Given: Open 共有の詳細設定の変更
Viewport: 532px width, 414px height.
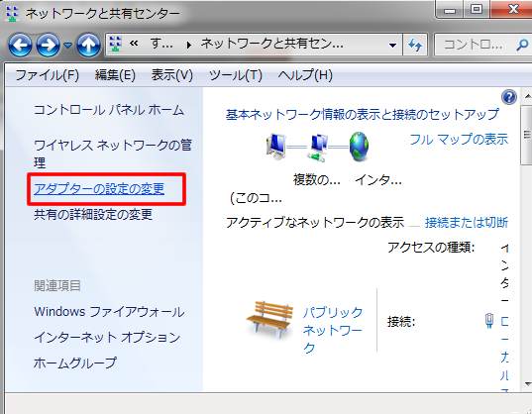Looking at the screenshot, I should (x=93, y=215).
